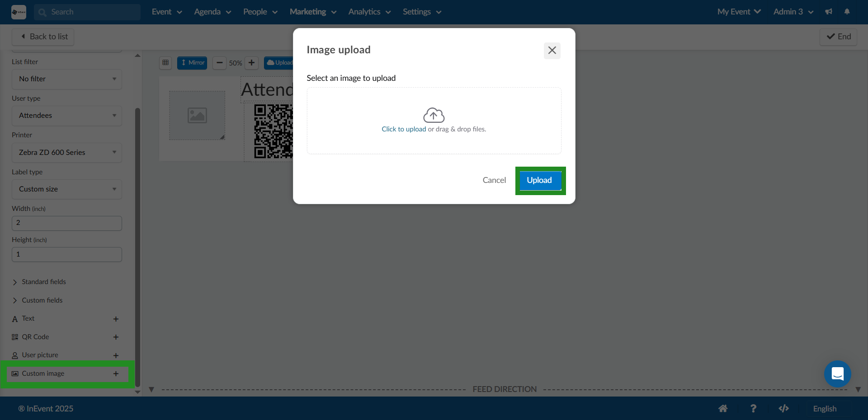Open the Upload image tool on the canvas toolbar
Screen dimensions: 868x420
(x=279, y=63)
